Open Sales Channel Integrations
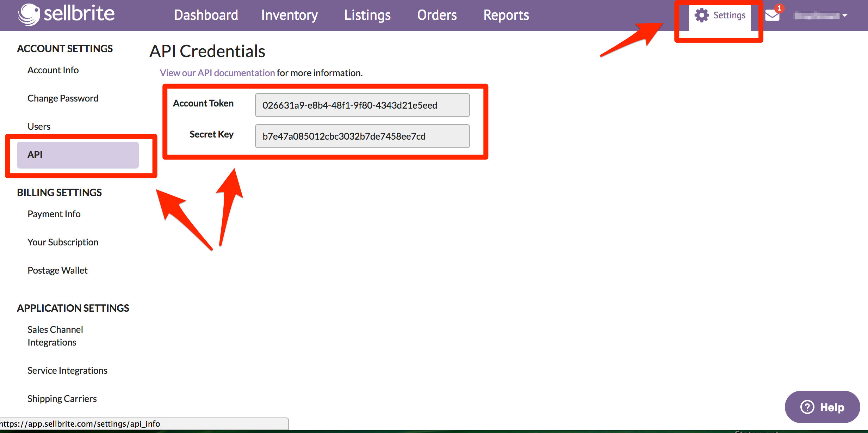This screenshot has height=433, width=868. (x=55, y=336)
